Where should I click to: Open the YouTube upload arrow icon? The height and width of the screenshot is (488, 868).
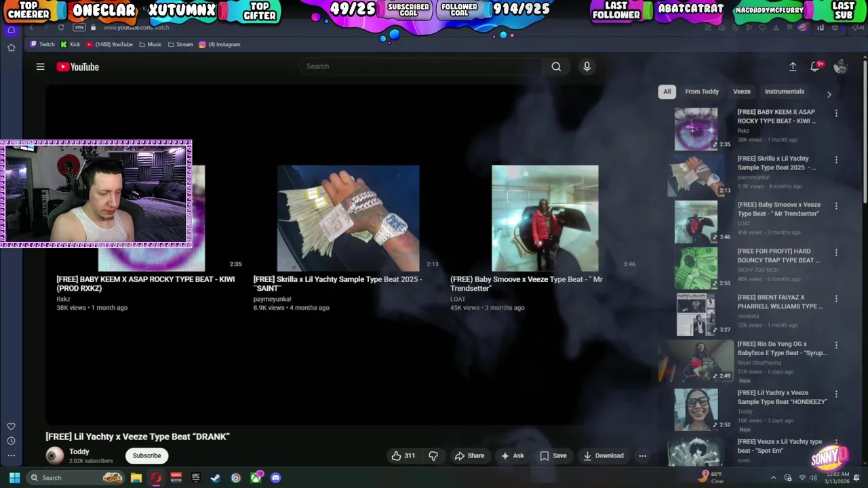(793, 66)
